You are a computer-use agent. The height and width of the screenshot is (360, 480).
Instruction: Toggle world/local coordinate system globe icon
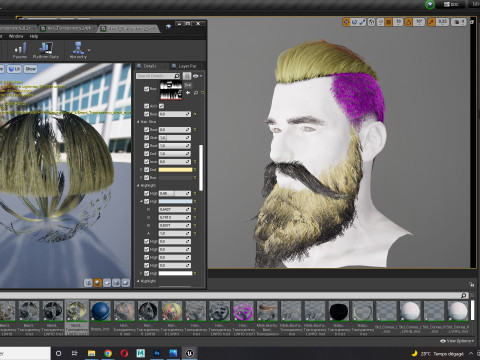coord(371,22)
